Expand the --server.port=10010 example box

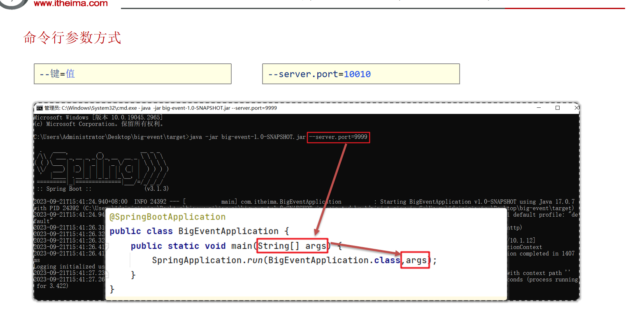(361, 74)
